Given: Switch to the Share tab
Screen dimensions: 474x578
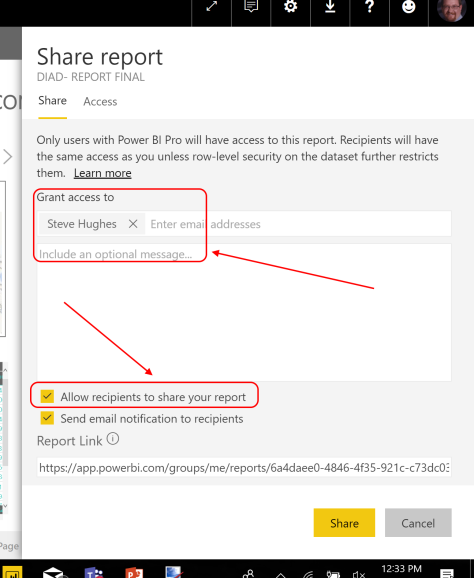Looking at the screenshot, I should tap(52, 100).
